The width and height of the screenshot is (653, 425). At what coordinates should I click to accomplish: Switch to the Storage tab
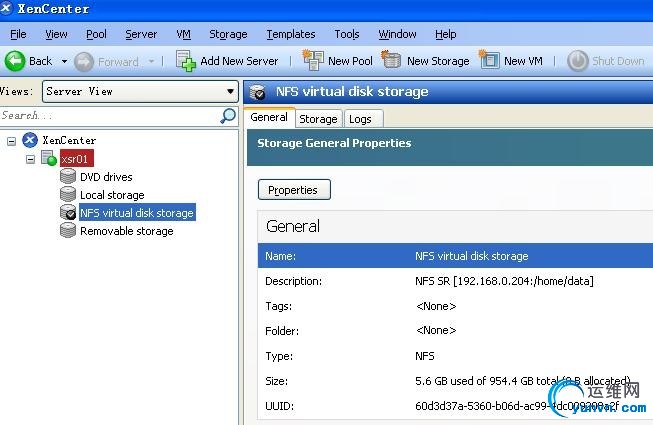coord(319,119)
